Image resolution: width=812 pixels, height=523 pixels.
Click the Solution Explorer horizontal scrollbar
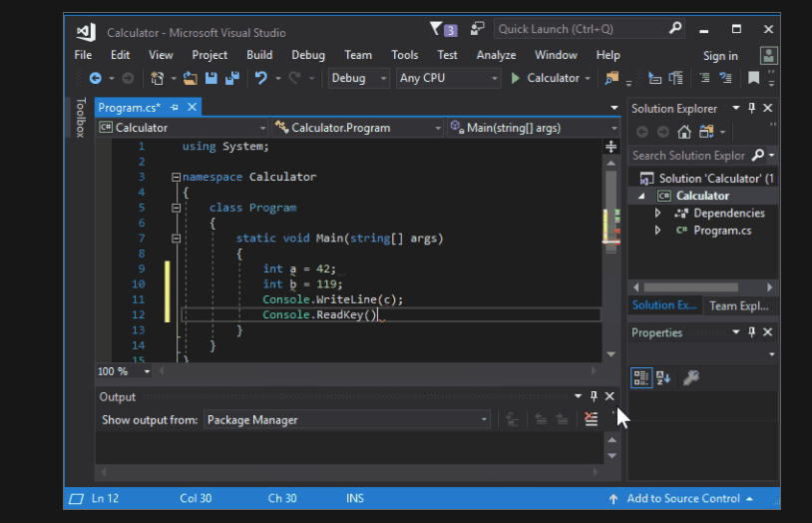(691, 287)
